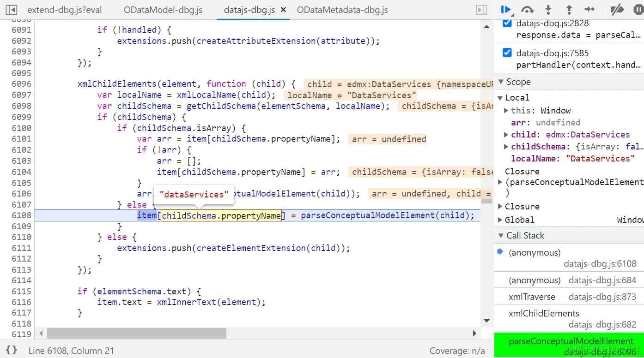This screenshot has width=644, height=358.
Task: Expand the this: Window entry
Action: pyautogui.click(x=507, y=110)
